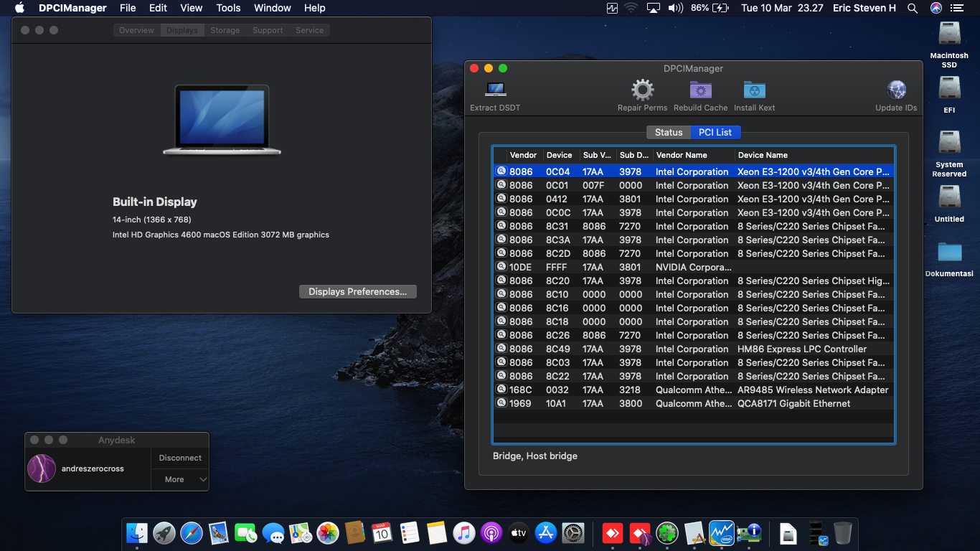Run Repair Perms from DPCIManager toolbar
Image resolution: width=980 pixels, height=551 pixels.
(x=642, y=90)
